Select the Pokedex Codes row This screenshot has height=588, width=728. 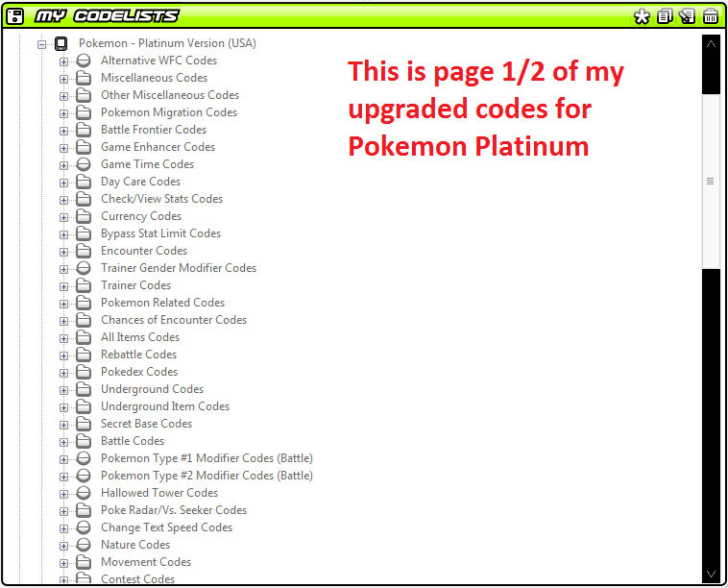point(139,372)
